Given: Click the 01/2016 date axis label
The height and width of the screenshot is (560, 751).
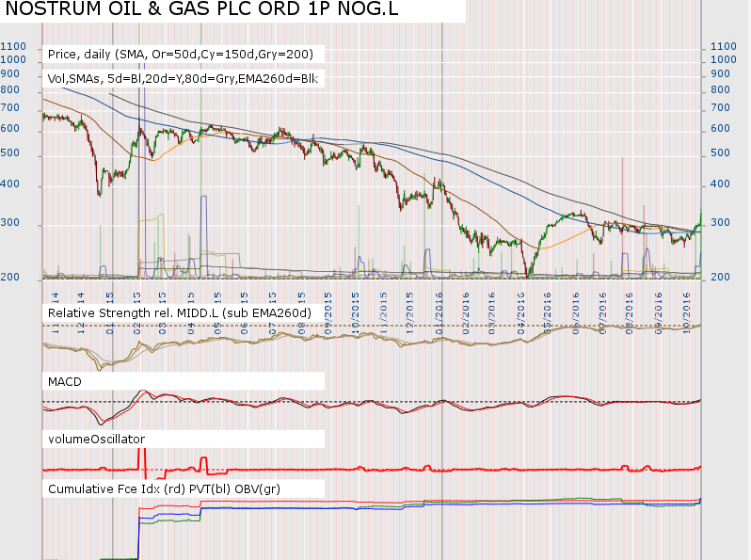Looking at the screenshot, I should [x=439, y=313].
